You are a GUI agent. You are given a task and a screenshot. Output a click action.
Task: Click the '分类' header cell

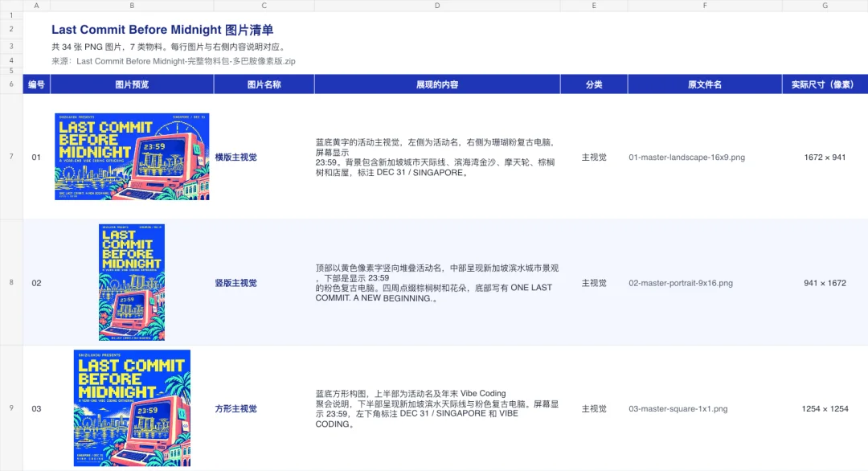[x=594, y=84]
